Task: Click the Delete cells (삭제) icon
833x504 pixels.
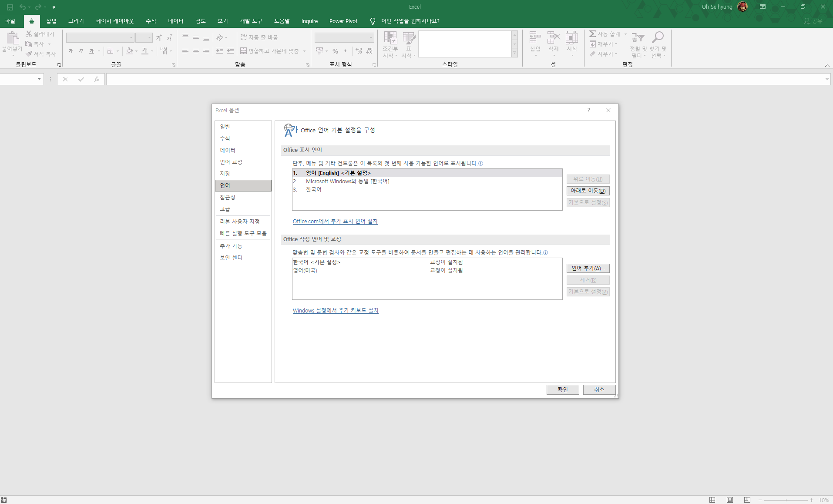Action: click(553, 38)
